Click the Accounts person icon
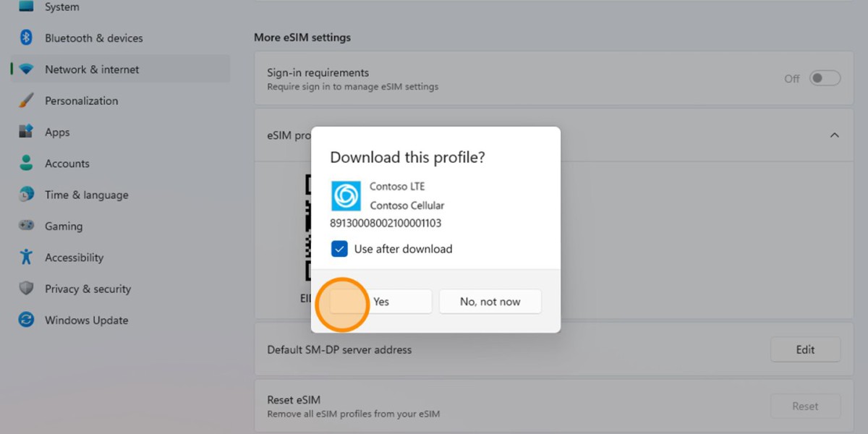This screenshot has height=434, width=868. (27, 163)
